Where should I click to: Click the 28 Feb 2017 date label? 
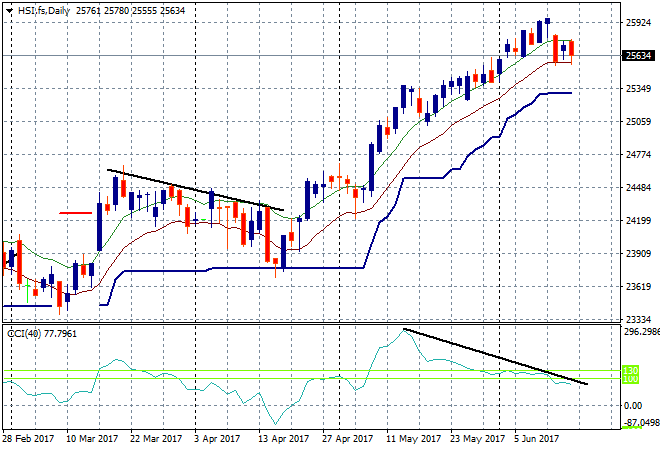[x=28, y=439]
